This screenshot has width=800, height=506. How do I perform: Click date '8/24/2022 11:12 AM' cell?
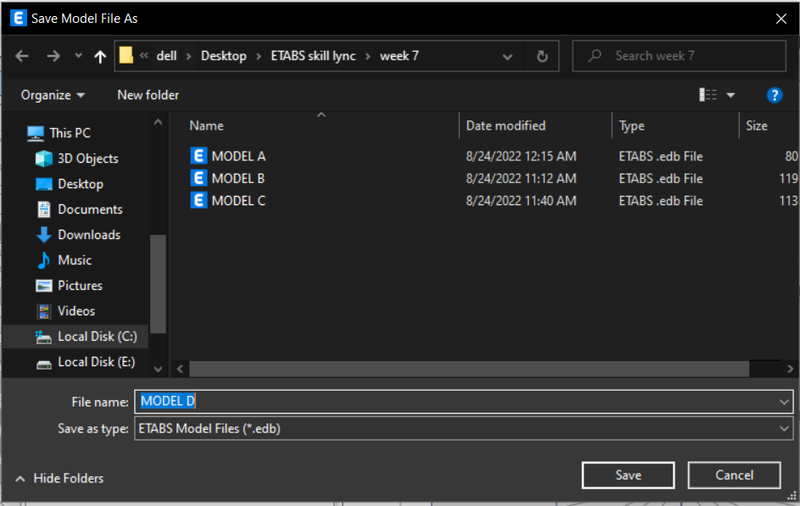(x=521, y=179)
